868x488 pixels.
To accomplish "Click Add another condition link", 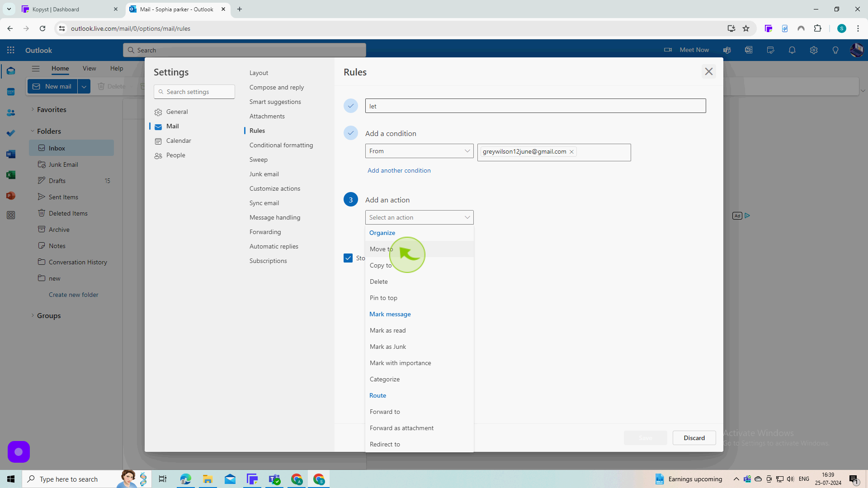I will click(399, 170).
